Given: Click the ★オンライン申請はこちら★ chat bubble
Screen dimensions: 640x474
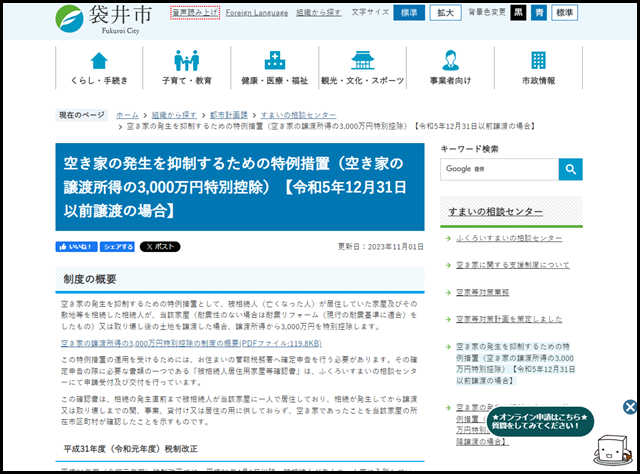Looking at the screenshot, I should pos(540,421).
